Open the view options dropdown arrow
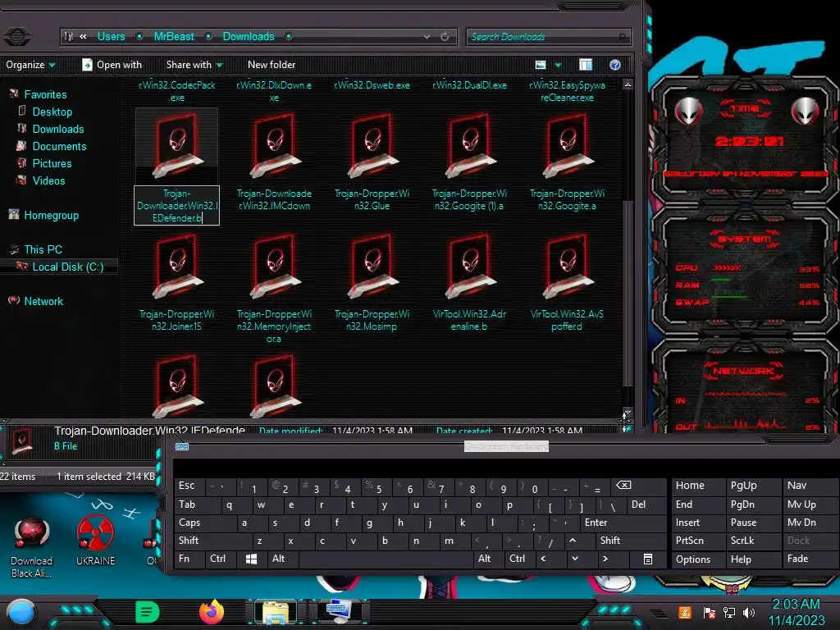The height and width of the screenshot is (630, 840). [558, 65]
